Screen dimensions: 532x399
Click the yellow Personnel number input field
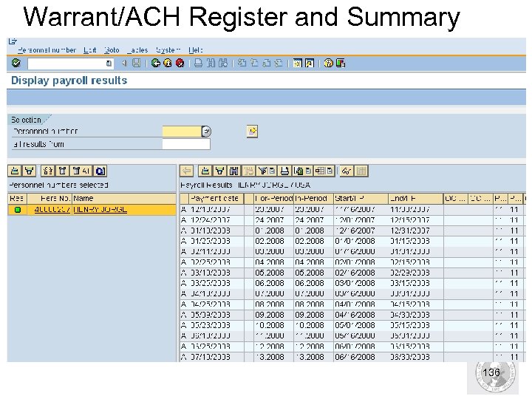[x=182, y=132]
